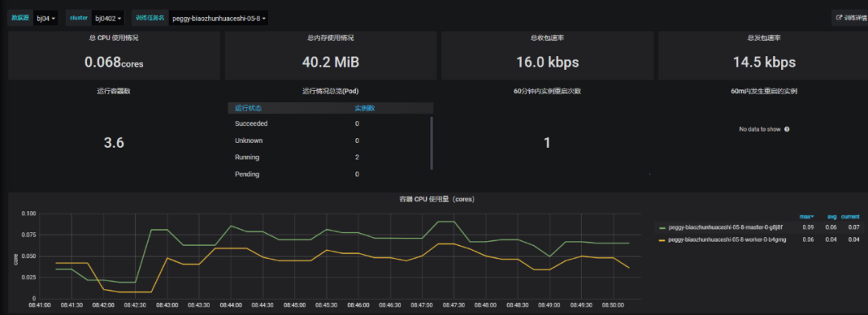Sort legend by current column
This screenshot has height=315, width=868.
850,216
